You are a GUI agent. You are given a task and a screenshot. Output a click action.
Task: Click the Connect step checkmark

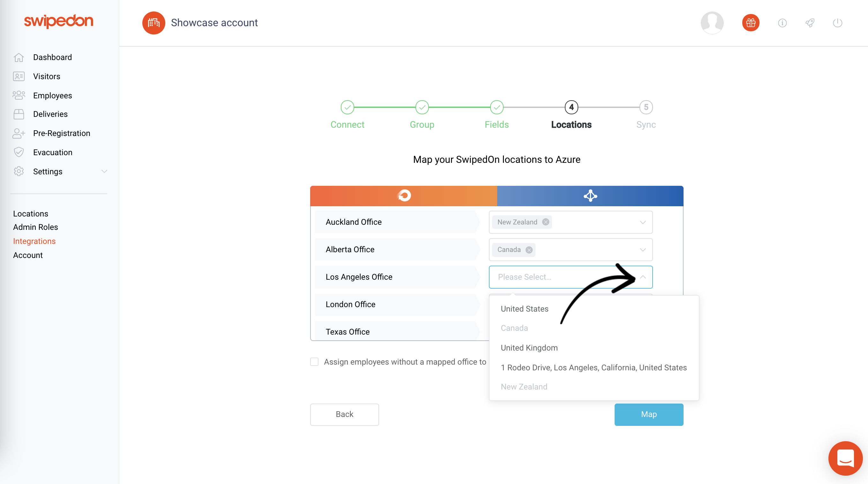[348, 108]
